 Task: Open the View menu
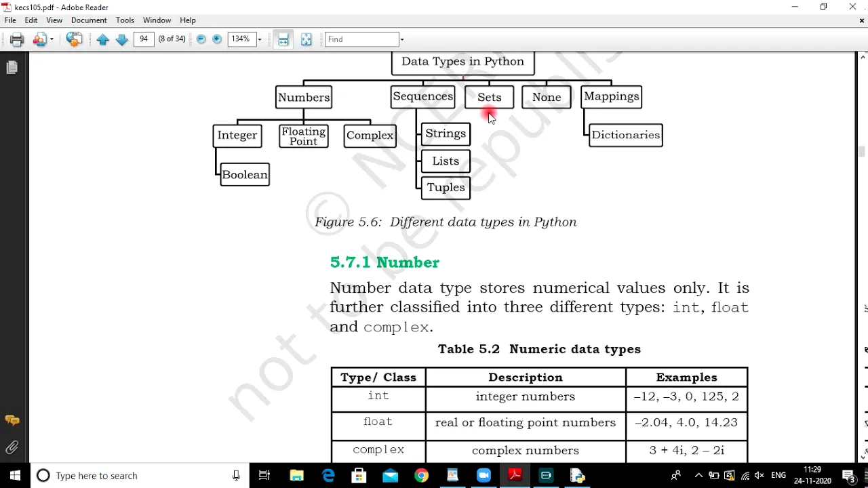(54, 20)
